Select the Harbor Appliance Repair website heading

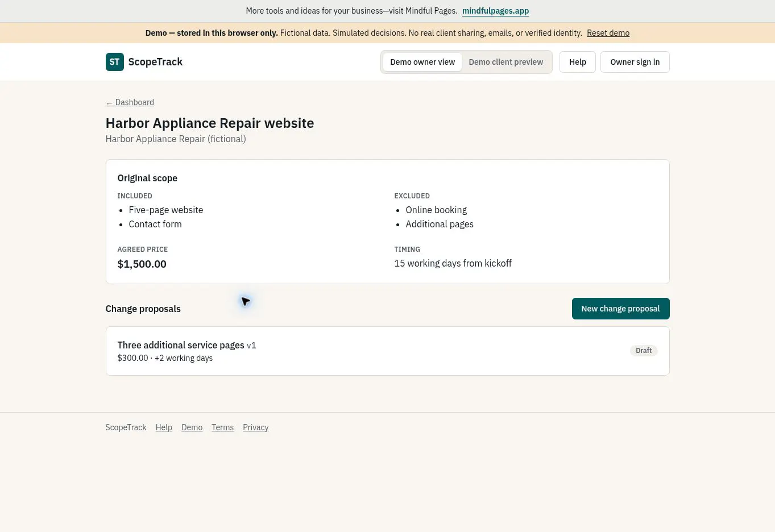coord(210,123)
